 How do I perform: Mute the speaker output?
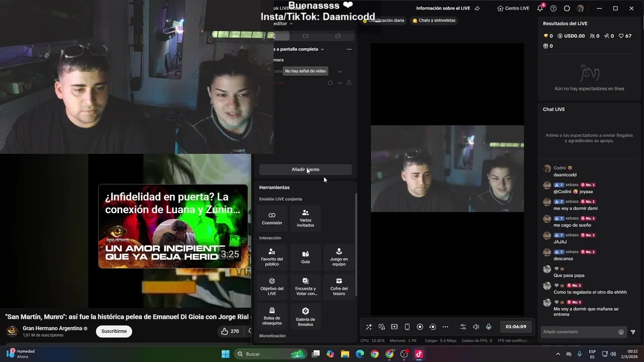(x=476, y=327)
